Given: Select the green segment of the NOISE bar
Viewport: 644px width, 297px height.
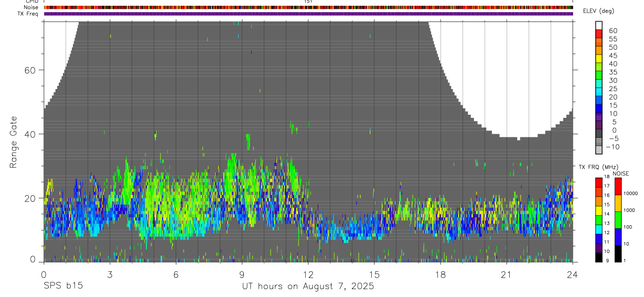Looking at the screenshot, I should pos(618,219).
